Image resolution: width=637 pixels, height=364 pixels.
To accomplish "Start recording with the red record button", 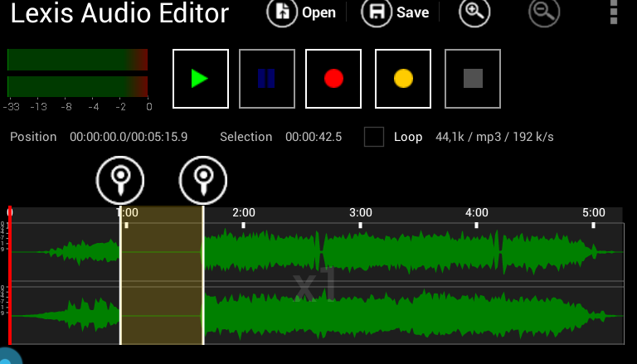I will pos(333,79).
